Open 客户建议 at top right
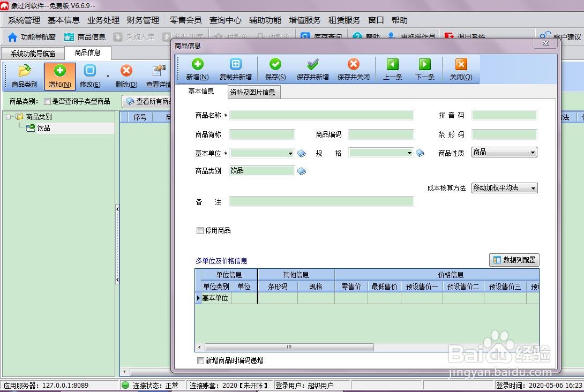584x392 pixels. (x=560, y=36)
